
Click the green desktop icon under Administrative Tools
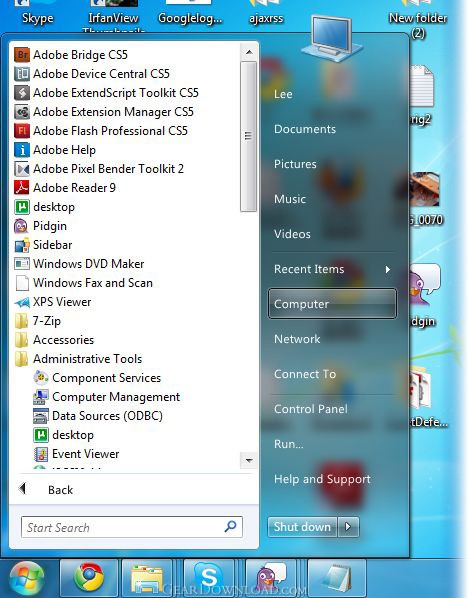pos(41,435)
